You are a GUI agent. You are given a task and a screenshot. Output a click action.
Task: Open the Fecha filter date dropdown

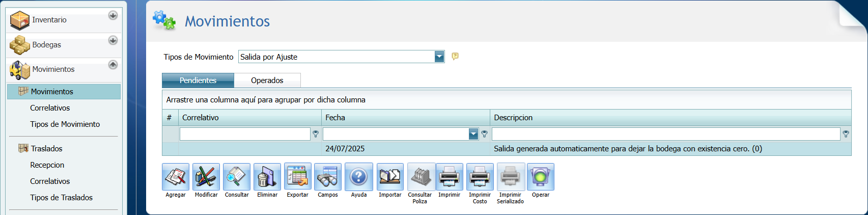click(x=473, y=134)
